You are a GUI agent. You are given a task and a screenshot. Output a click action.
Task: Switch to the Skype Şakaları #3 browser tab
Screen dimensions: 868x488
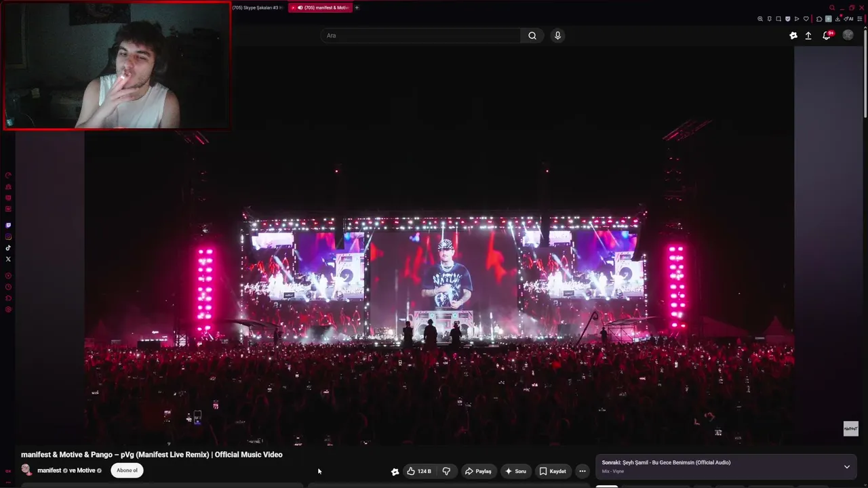point(258,7)
